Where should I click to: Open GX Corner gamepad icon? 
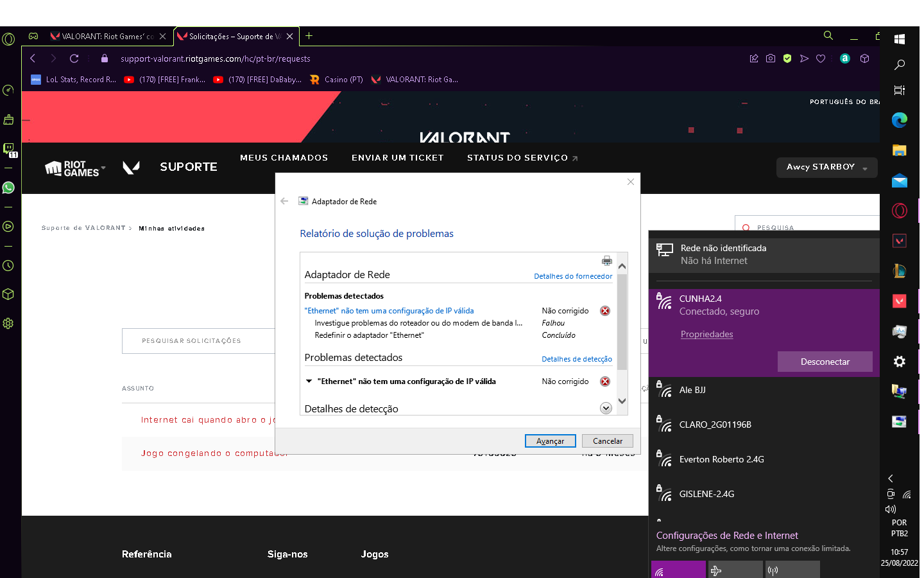pos(33,37)
